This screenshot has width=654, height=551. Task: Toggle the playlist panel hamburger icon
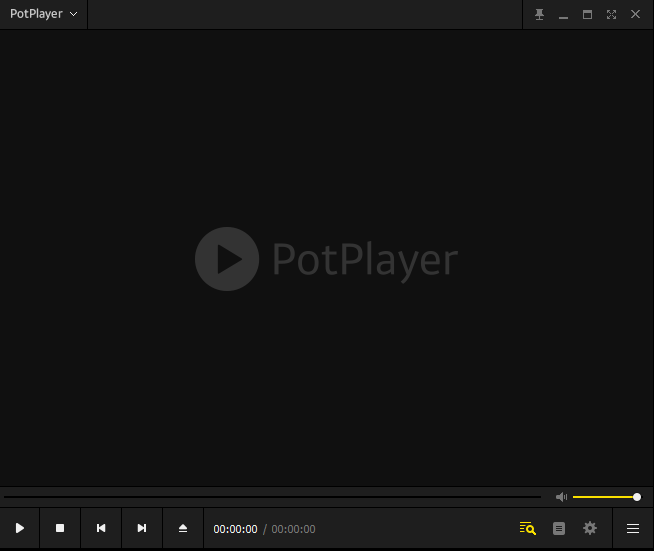(633, 528)
